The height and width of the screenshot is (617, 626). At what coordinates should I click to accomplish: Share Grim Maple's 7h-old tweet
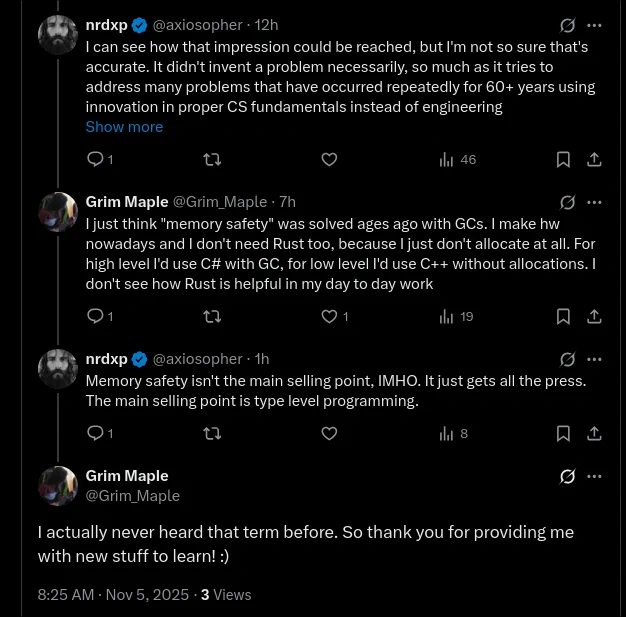(593, 316)
